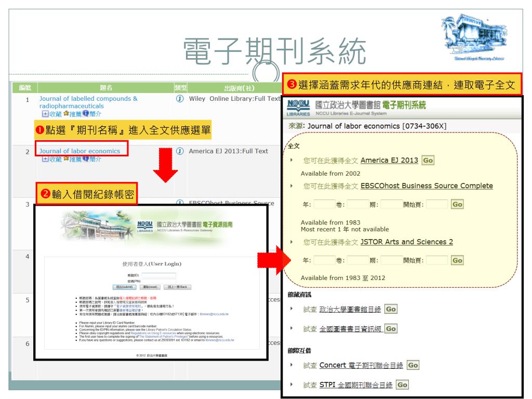Open 電子資源使用規則 link on login page
Viewport: 532px width, 399px height.
(x=129, y=307)
